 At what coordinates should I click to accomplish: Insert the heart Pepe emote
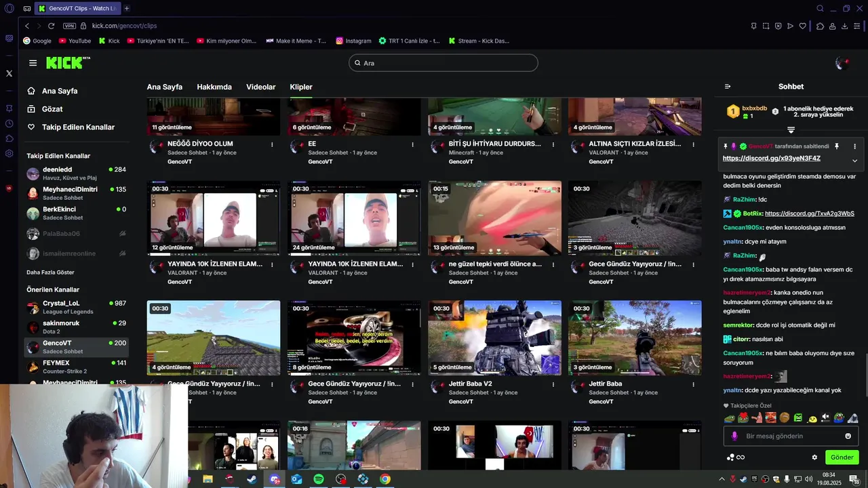pyautogui.click(x=743, y=418)
